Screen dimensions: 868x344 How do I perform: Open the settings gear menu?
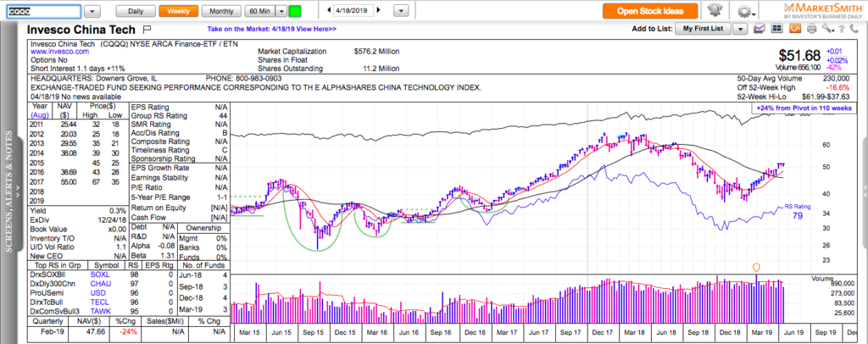coord(747,11)
